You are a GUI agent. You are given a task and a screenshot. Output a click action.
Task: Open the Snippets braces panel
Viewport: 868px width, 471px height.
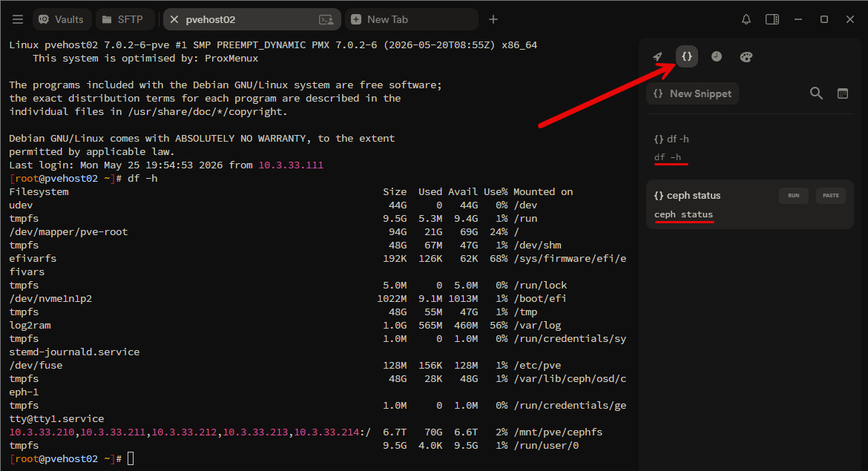(x=687, y=56)
